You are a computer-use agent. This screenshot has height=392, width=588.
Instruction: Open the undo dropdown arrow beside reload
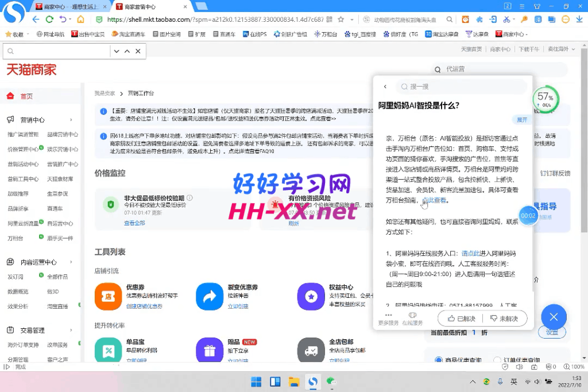[x=70, y=19]
